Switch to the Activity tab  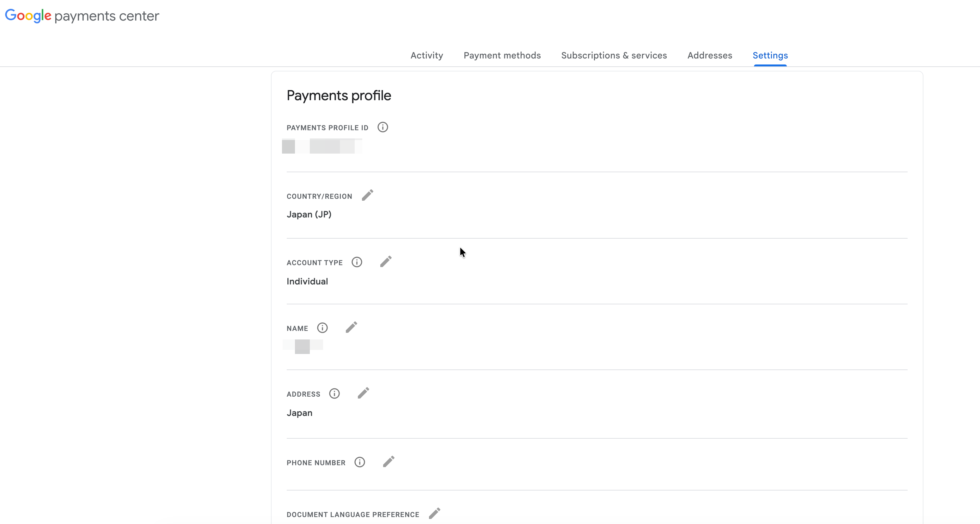pos(426,56)
